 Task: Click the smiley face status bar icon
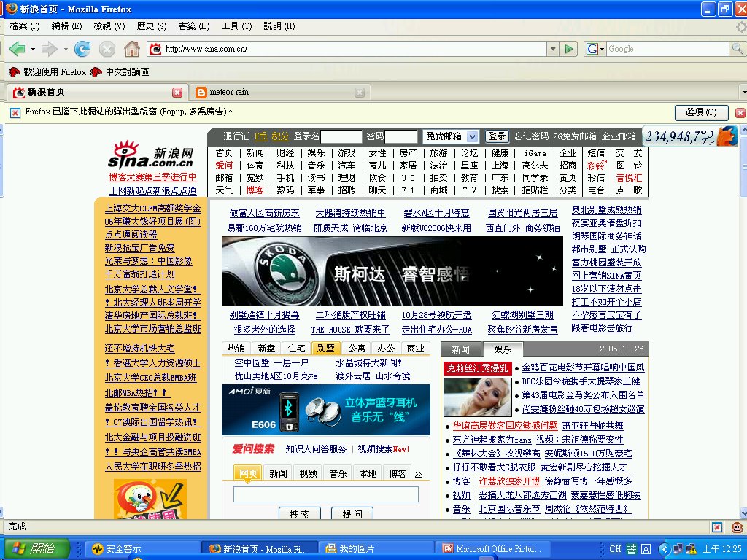click(x=737, y=527)
